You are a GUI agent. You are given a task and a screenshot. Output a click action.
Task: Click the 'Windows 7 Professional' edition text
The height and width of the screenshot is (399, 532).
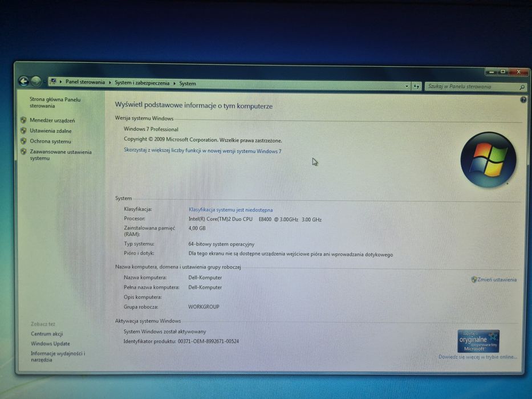(x=151, y=129)
